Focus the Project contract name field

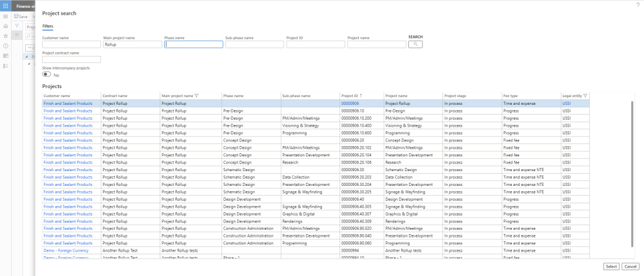[x=71, y=59]
